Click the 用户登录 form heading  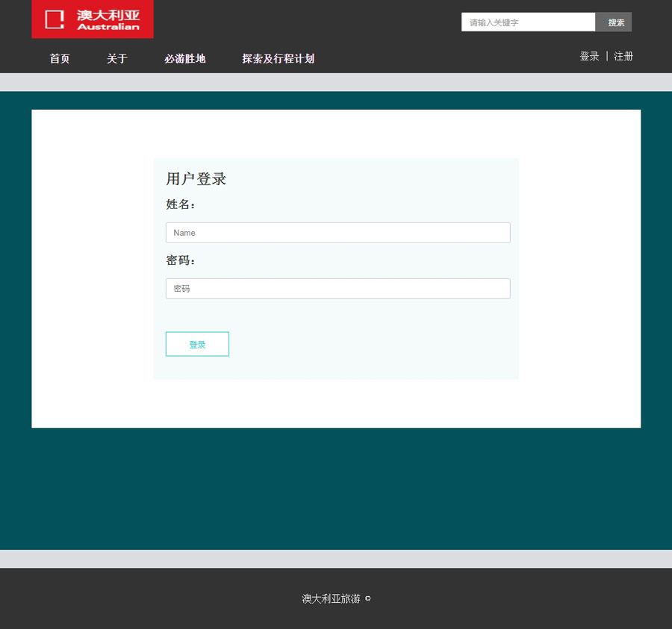[196, 179]
